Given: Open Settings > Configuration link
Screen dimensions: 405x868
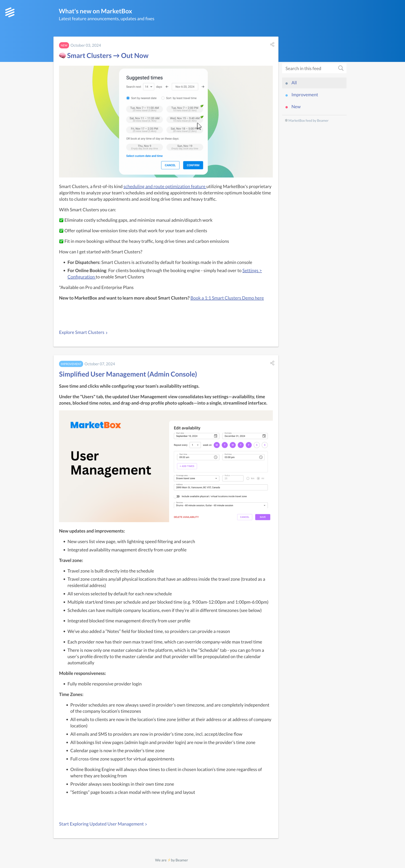Looking at the screenshot, I should 165,274.
